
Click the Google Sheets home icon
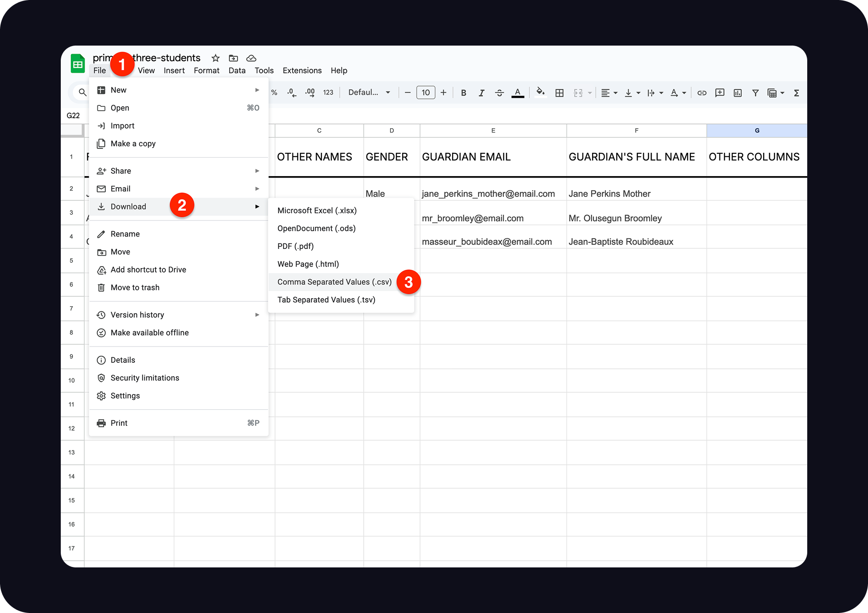point(77,64)
